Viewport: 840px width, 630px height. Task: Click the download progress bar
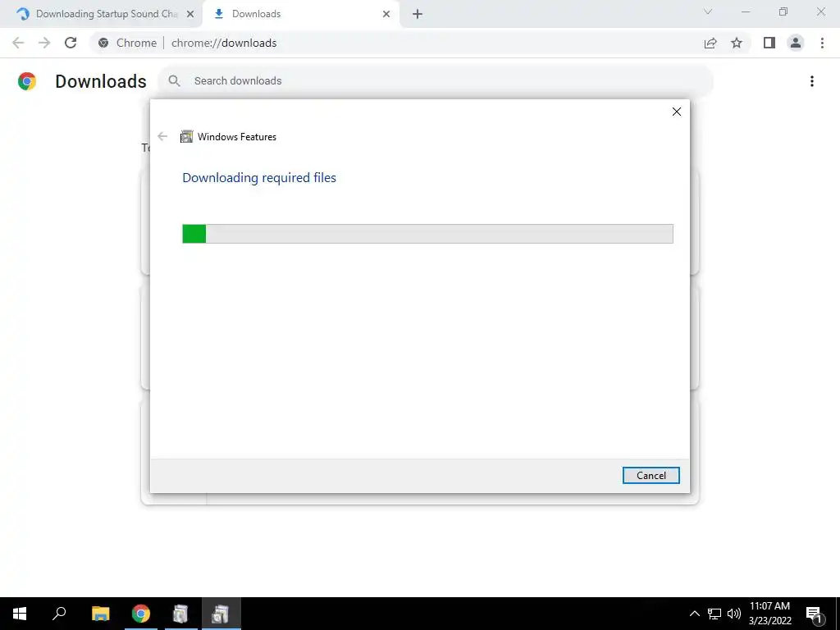(427, 234)
